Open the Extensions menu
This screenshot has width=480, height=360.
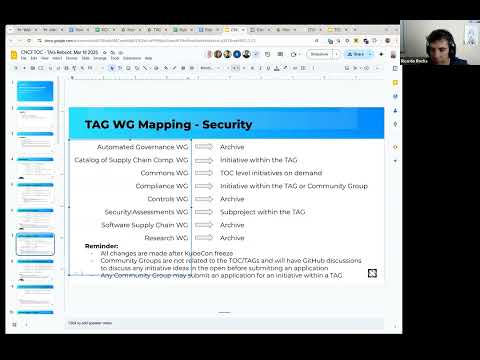pyautogui.click(x=132, y=58)
